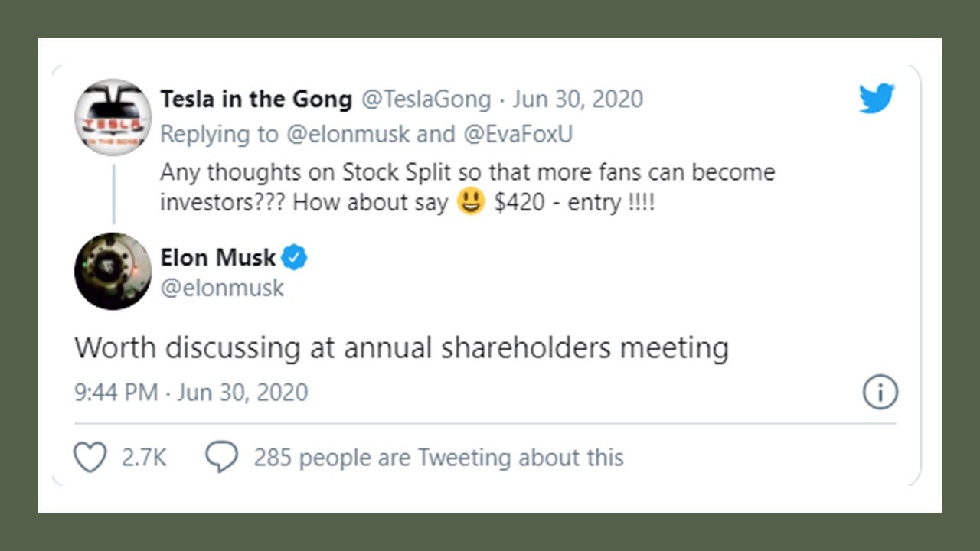Open Tesla in the Gong avatar
Screen dimensions: 980x551
pos(113,117)
